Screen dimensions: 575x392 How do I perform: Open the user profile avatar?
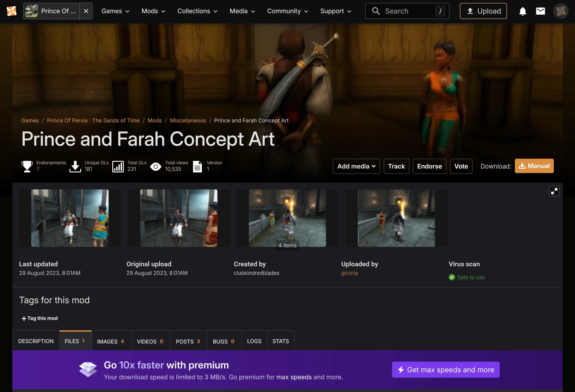(x=561, y=11)
